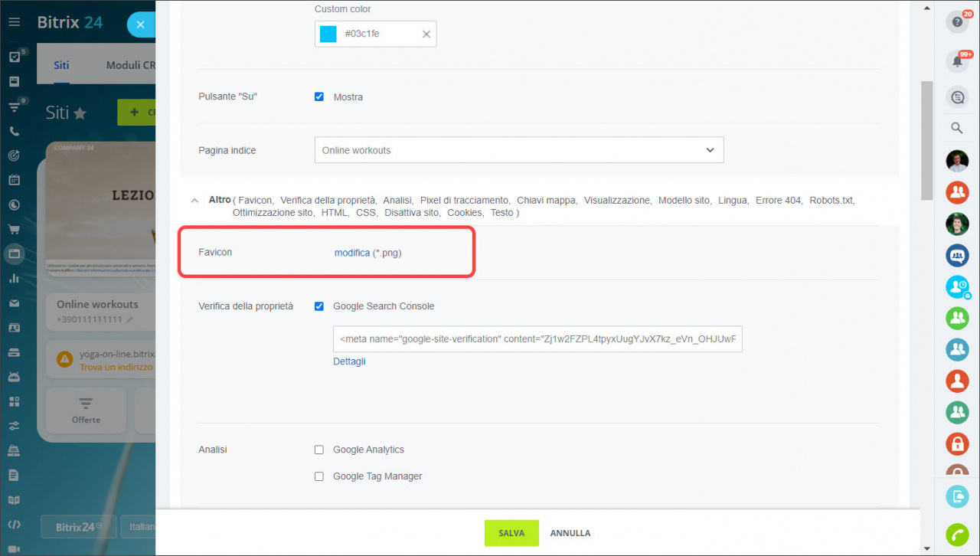Click the green phone call button
This screenshot has height=556, width=980.
tap(956, 533)
